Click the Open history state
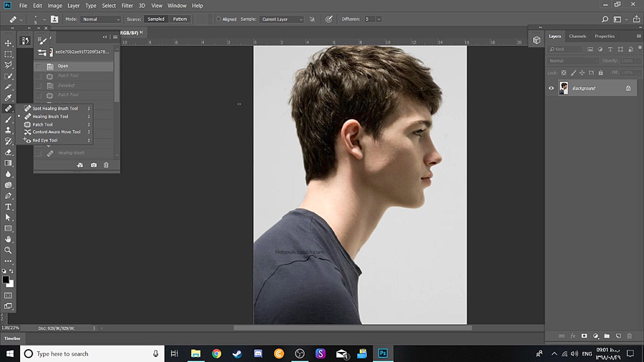The image size is (644, 362). [x=63, y=66]
